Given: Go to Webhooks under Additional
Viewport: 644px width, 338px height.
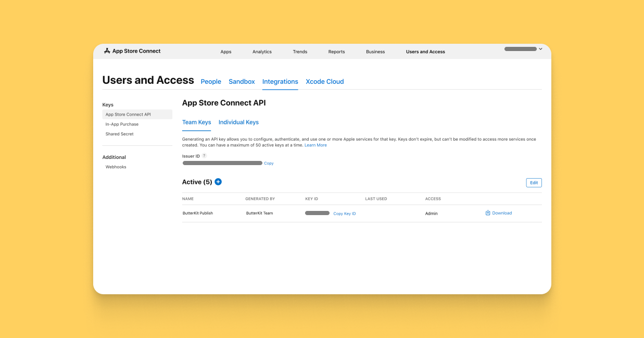Looking at the screenshot, I should coord(116,167).
